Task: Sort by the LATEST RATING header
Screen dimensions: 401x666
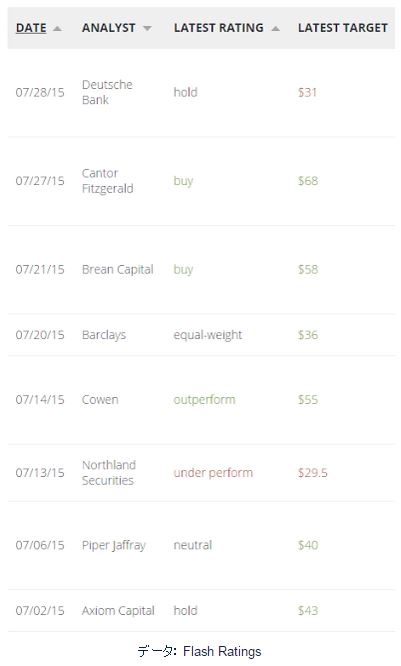Action: click(219, 28)
